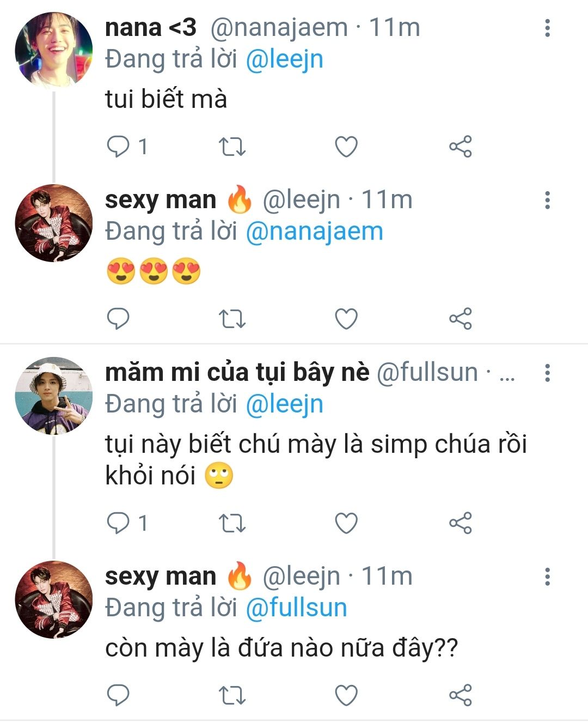Open the @nanajaem mention link
The width and height of the screenshot is (588, 722).
click(x=314, y=232)
